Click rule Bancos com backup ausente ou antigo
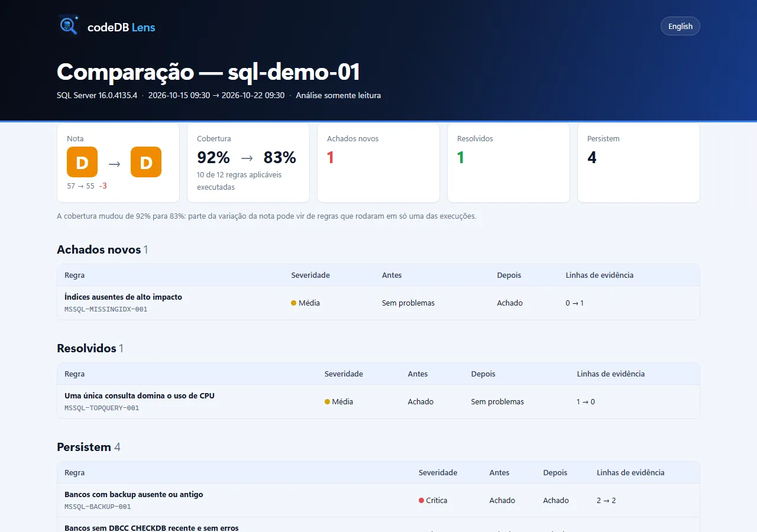The width and height of the screenshot is (757, 532). [x=134, y=494]
